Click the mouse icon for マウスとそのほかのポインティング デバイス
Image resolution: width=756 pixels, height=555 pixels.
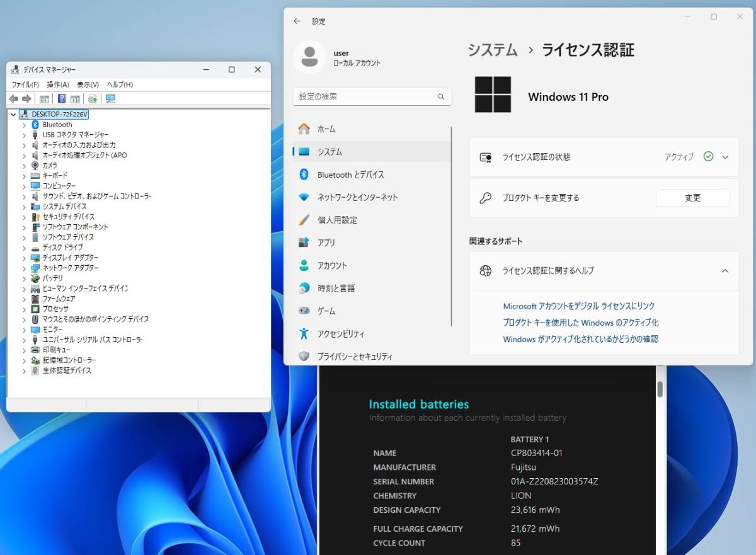[x=35, y=319]
